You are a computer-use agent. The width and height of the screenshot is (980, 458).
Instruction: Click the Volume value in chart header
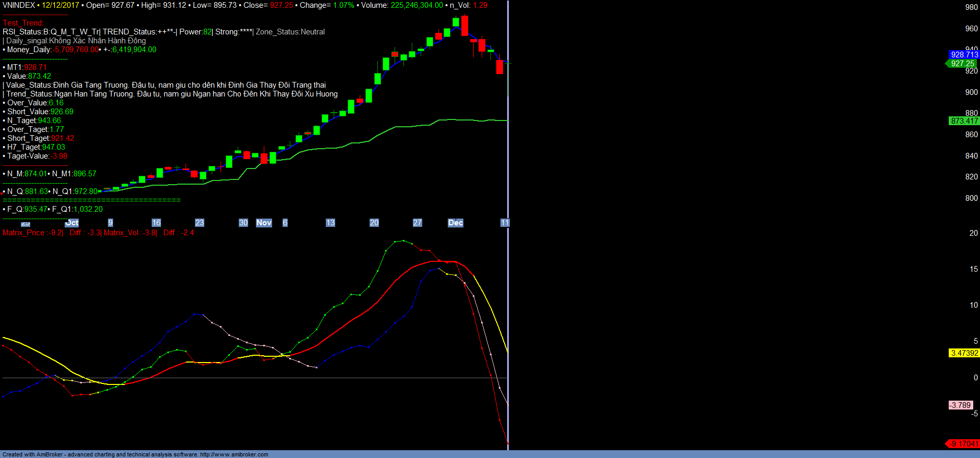[416, 5]
